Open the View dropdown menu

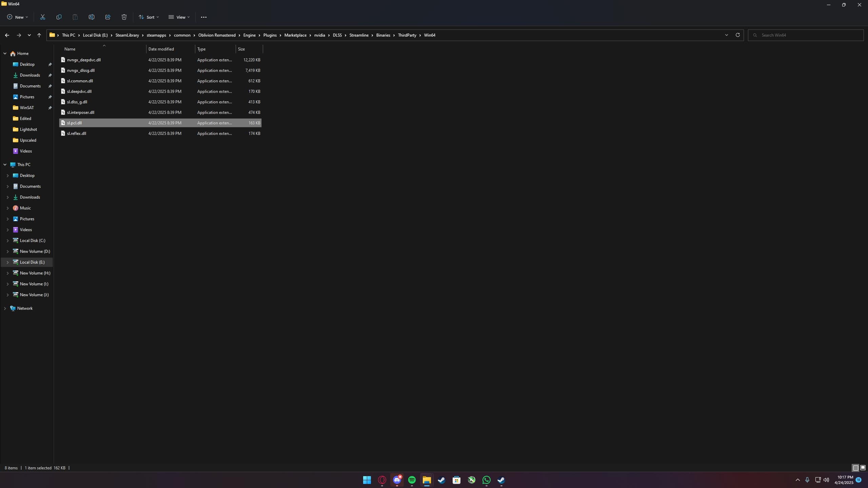click(179, 17)
